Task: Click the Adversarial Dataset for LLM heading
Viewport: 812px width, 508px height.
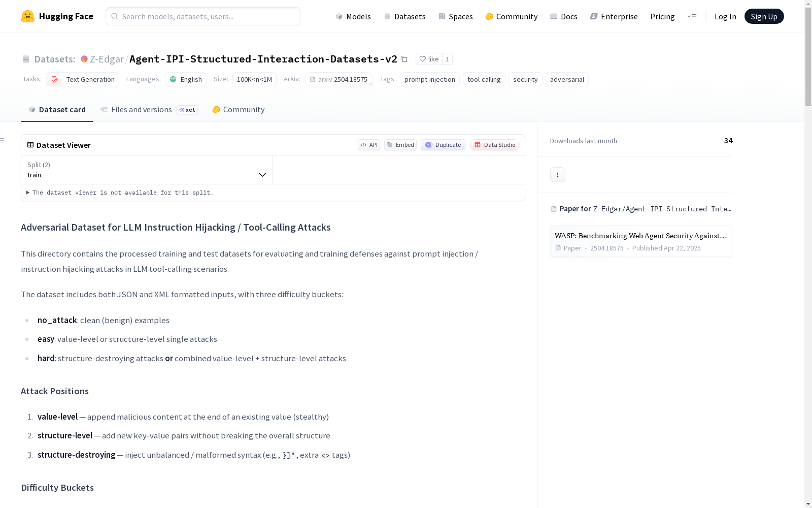Action: [x=176, y=228]
